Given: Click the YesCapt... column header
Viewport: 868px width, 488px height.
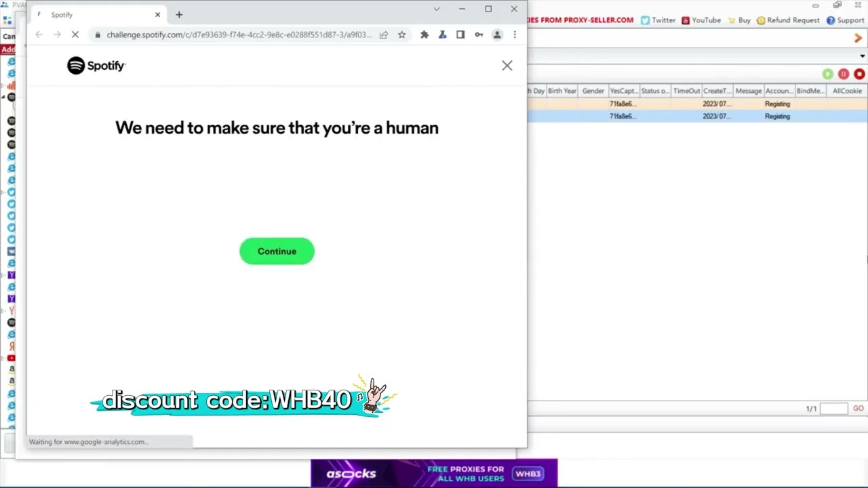Looking at the screenshot, I should pyautogui.click(x=623, y=91).
